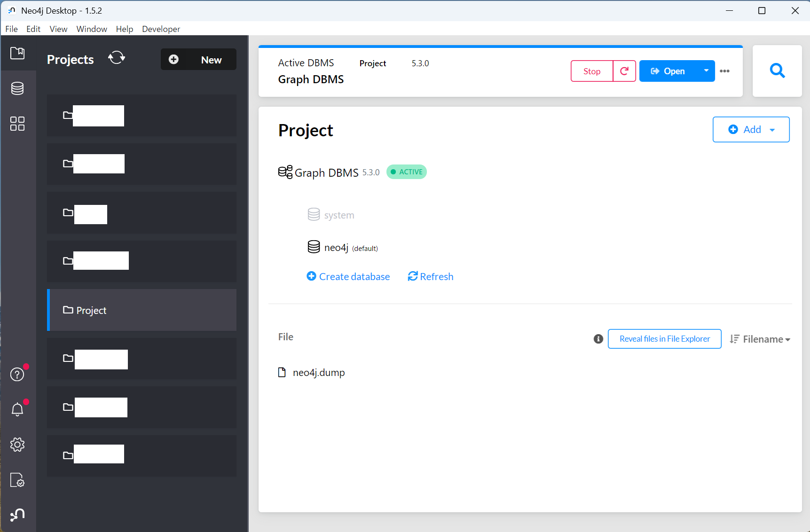The image size is (810, 532).
Task: Create a new database
Action: (348, 276)
